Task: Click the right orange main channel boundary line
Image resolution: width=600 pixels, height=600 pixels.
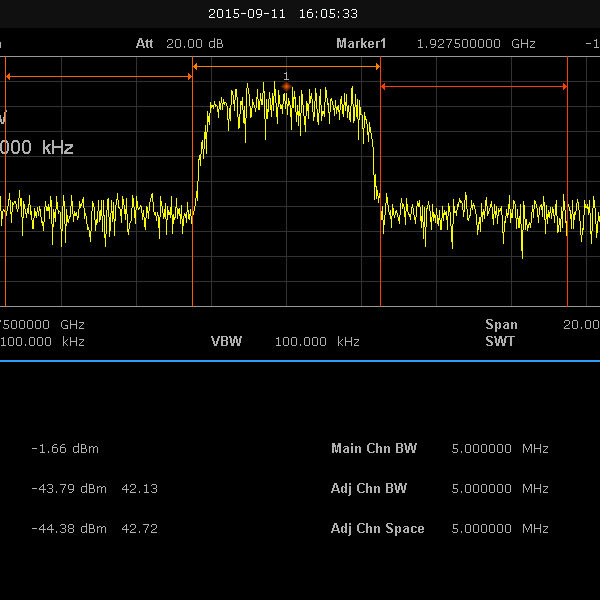Action: click(x=380, y=250)
